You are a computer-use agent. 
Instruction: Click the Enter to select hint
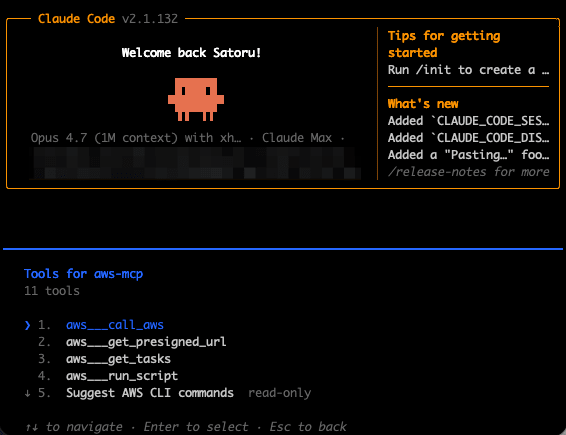click(x=196, y=427)
